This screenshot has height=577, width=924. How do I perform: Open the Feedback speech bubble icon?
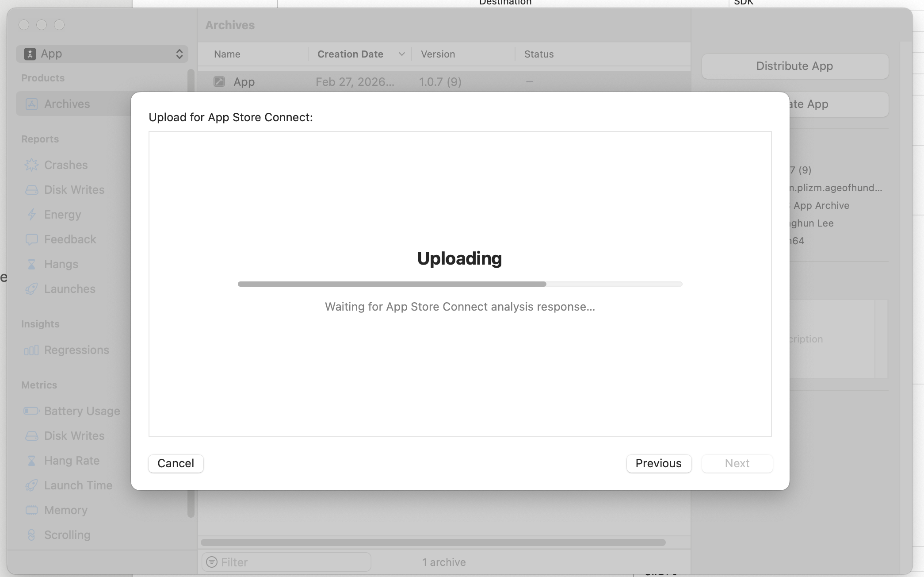pyautogui.click(x=31, y=239)
